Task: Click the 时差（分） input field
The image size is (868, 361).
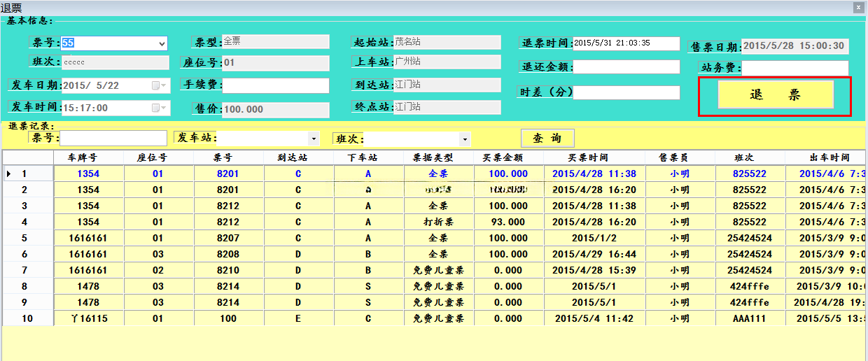Action: click(x=626, y=92)
